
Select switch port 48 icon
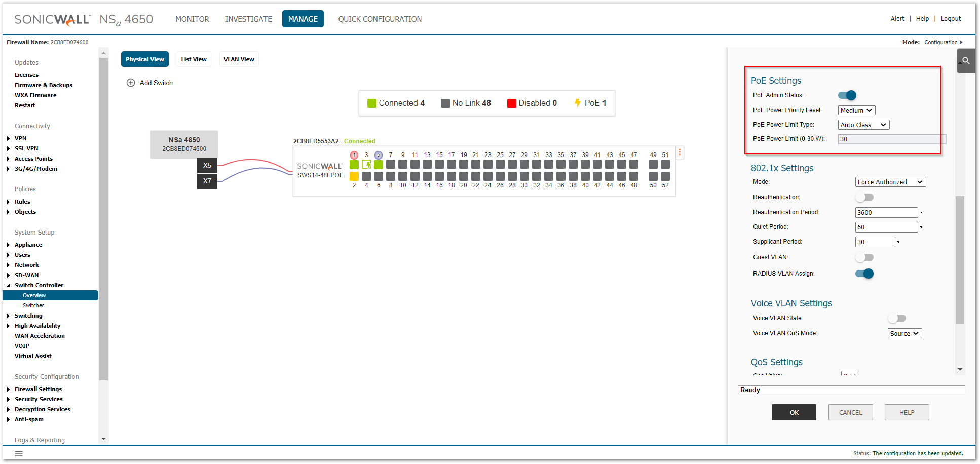pyautogui.click(x=634, y=176)
